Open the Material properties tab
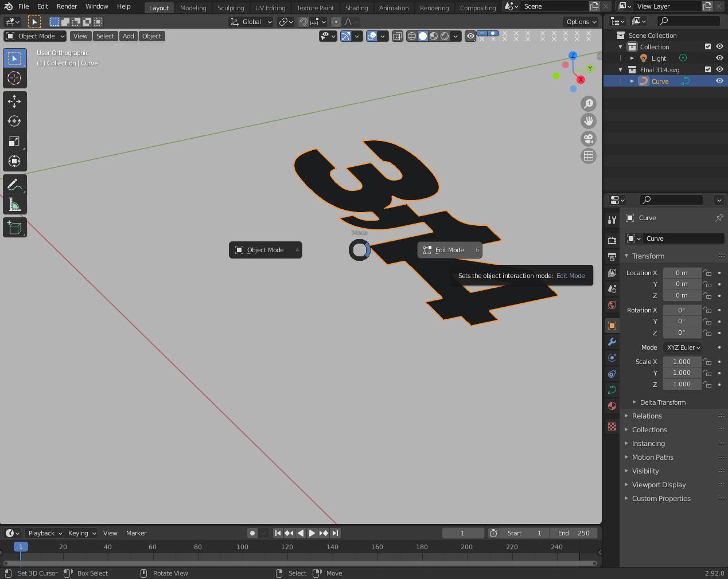The height and width of the screenshot is (579, 728). coord(612,406)
